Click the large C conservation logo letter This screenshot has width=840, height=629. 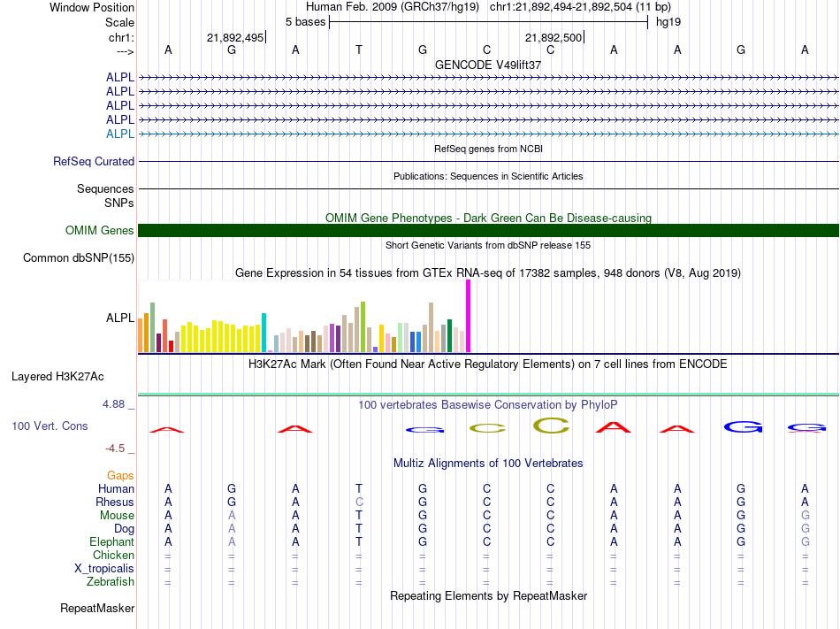[x=551, y=426]
